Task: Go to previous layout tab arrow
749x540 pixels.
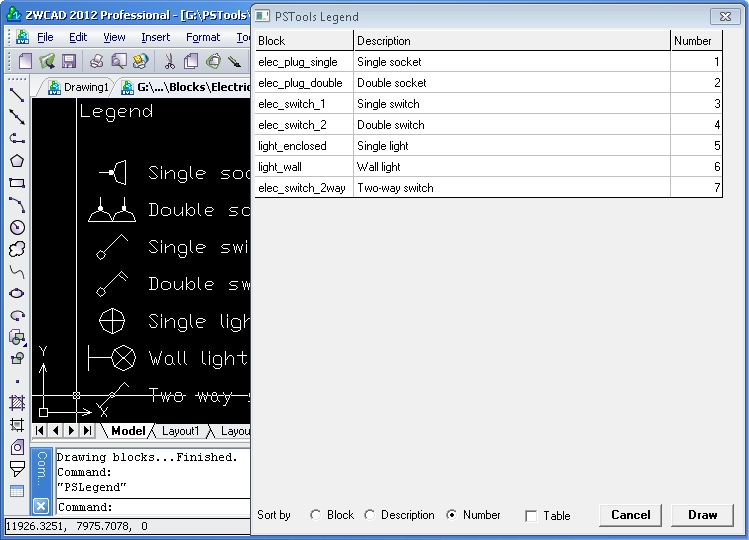Action: [55, 431]
